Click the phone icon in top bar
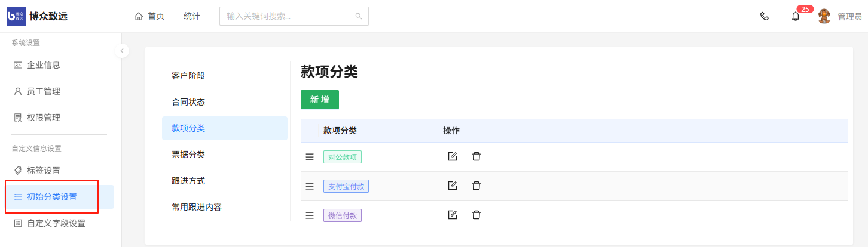Screen dimensions: 868x247 tap(764, 16)
